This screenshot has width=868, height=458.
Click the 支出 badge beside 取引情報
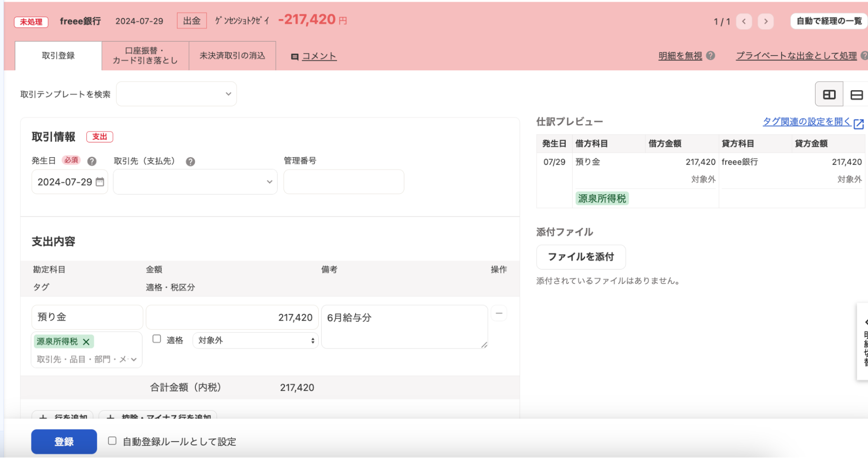coord(99,137)
